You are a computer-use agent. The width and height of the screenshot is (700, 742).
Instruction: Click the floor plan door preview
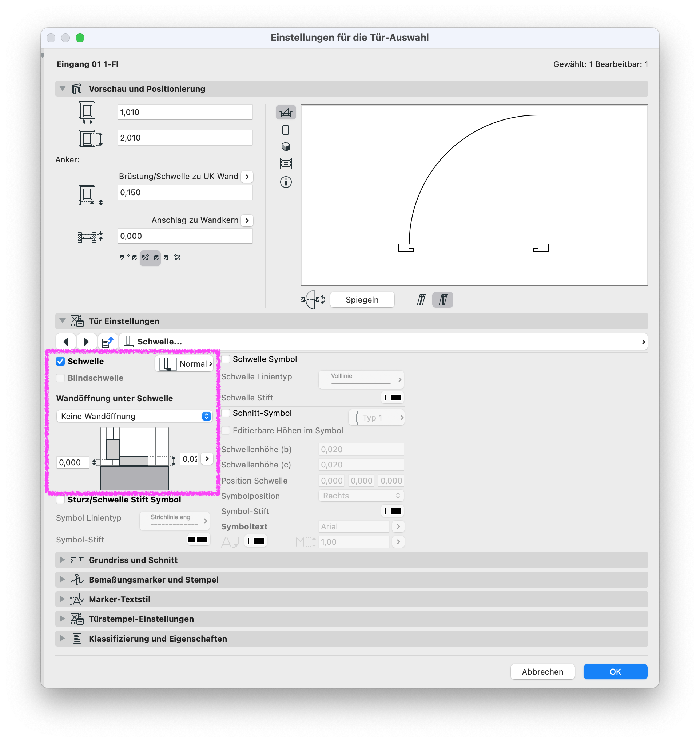474,195
